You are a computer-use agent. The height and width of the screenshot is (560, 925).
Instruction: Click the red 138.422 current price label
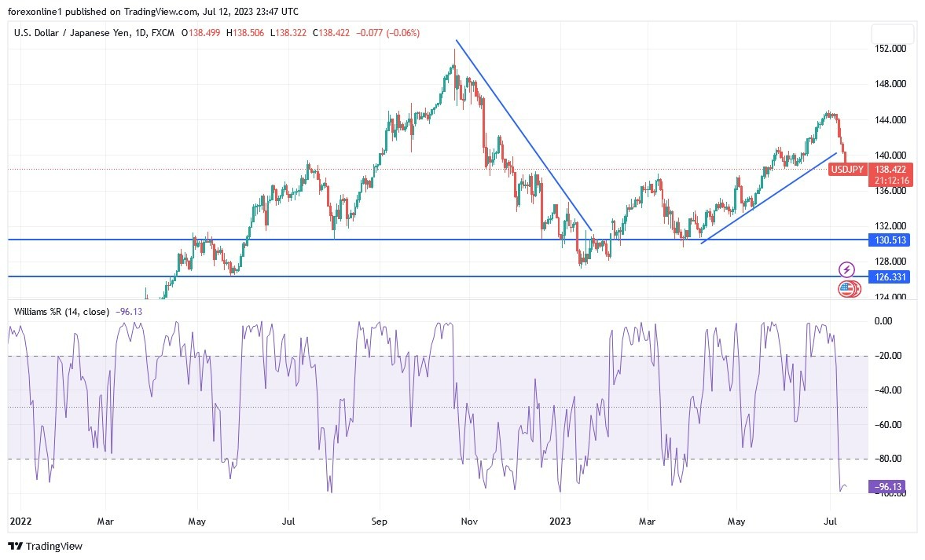tap(892, 169)
